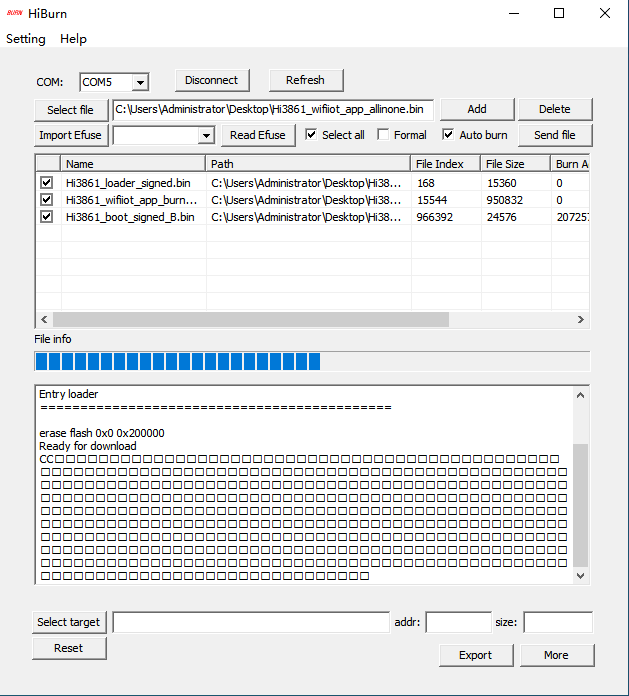
Task: Click the Burn A column header
Action: click(570, 164)
